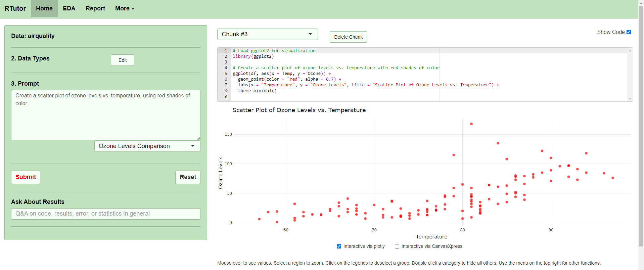Switch to the EDA tab
This screenshot has height=270, width=644.
[69, 8]
